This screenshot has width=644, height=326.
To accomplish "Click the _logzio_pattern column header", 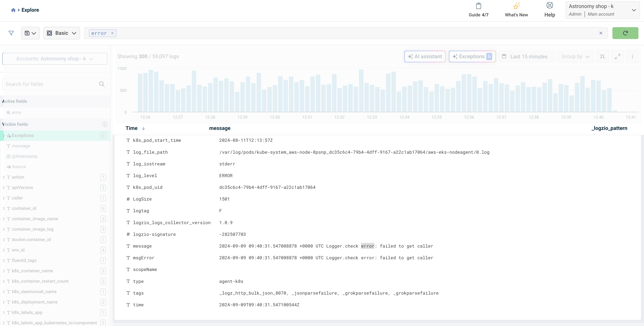I will 609,128.
